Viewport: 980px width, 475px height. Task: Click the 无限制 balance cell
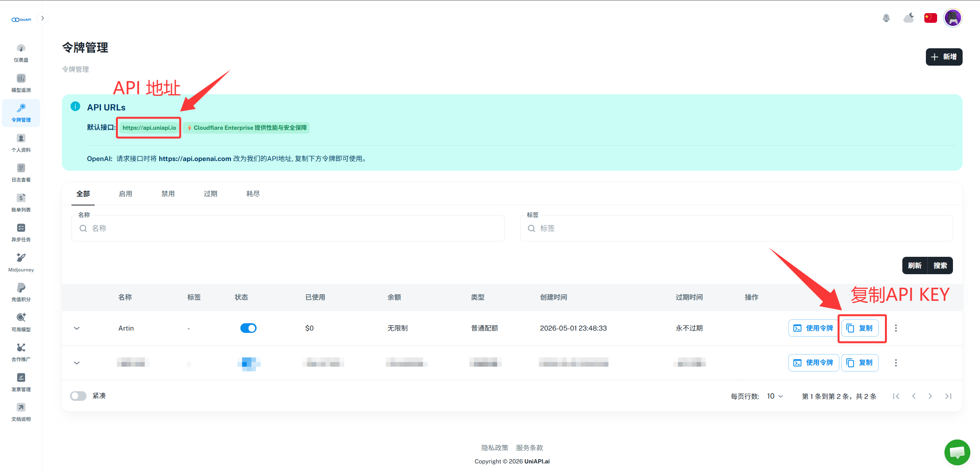[397, 328]
